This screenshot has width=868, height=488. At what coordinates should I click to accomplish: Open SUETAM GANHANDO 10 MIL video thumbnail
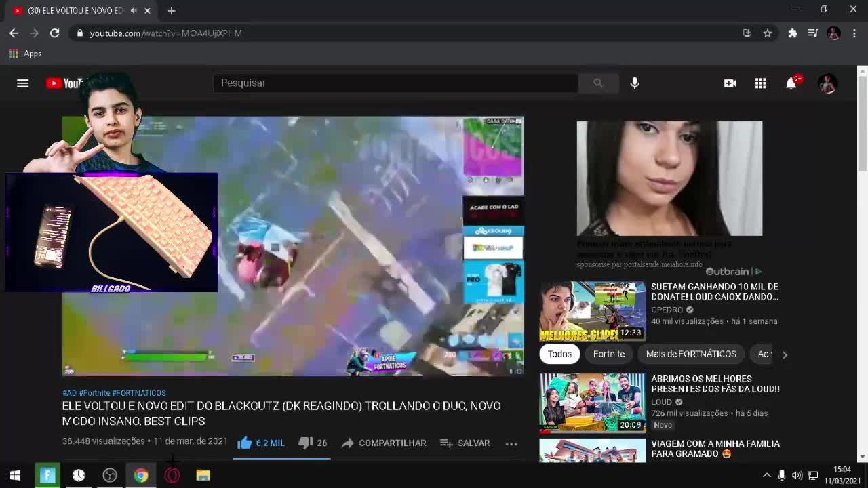(x=593, y=311)
